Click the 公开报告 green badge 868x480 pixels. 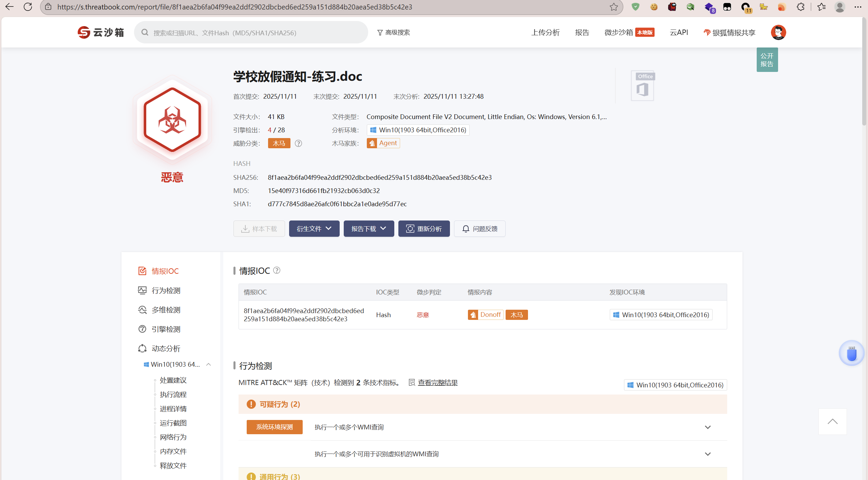tap(767, 60)
